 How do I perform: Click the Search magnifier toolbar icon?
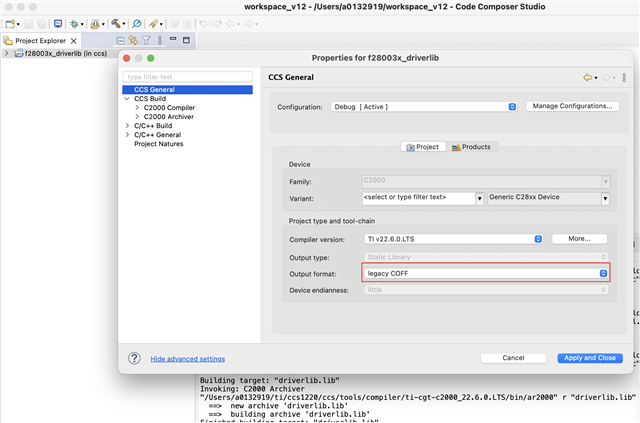pos(137,24)
